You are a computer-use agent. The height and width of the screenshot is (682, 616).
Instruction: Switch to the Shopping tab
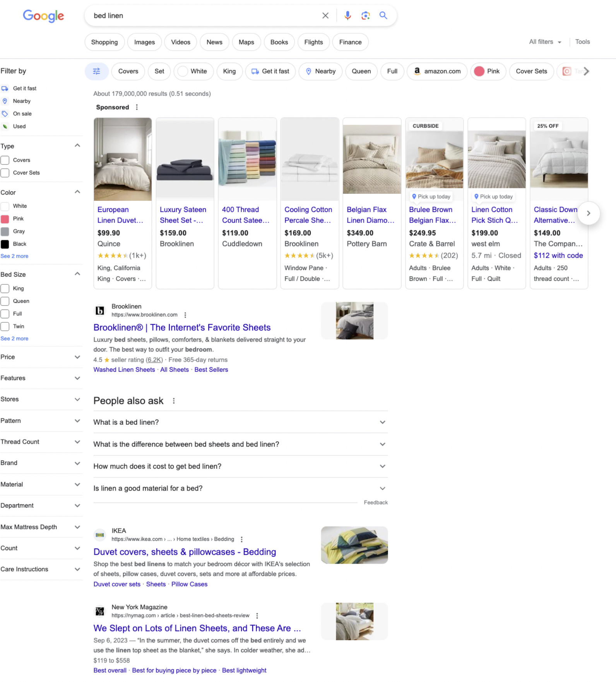pos(104,42)
